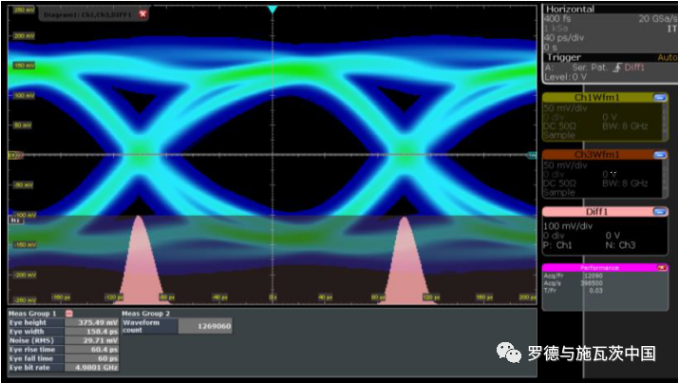Click the cyan trigger position marker

click(x=272, y=10)
